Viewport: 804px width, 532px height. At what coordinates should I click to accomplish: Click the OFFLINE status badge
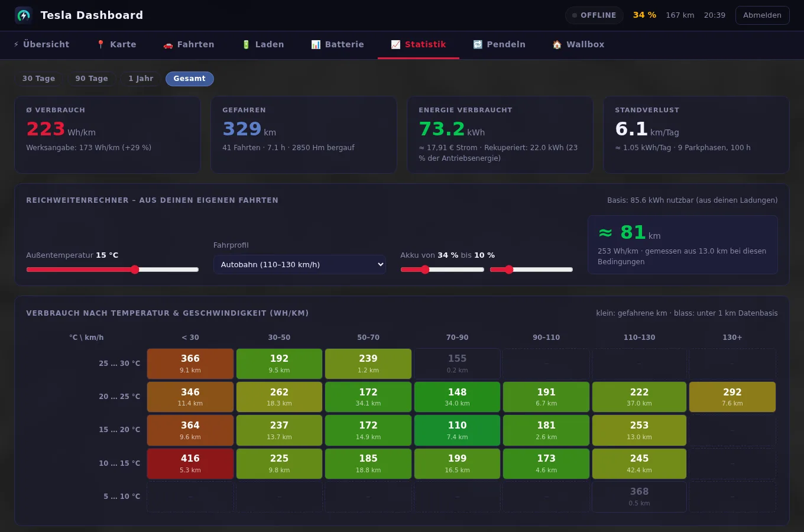tap(594, 15)
